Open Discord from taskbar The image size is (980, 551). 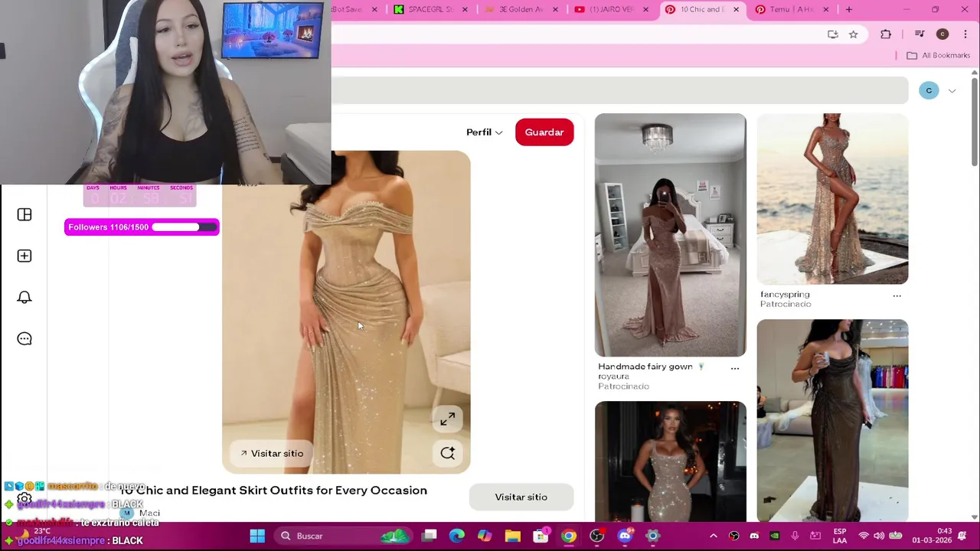(x=625, y=536)
